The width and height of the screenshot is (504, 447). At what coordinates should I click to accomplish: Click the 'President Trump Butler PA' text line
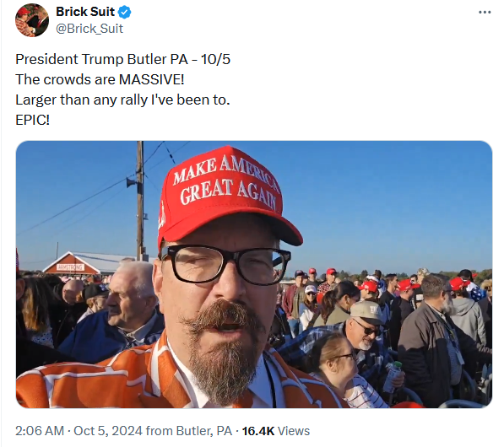(122, 59)
